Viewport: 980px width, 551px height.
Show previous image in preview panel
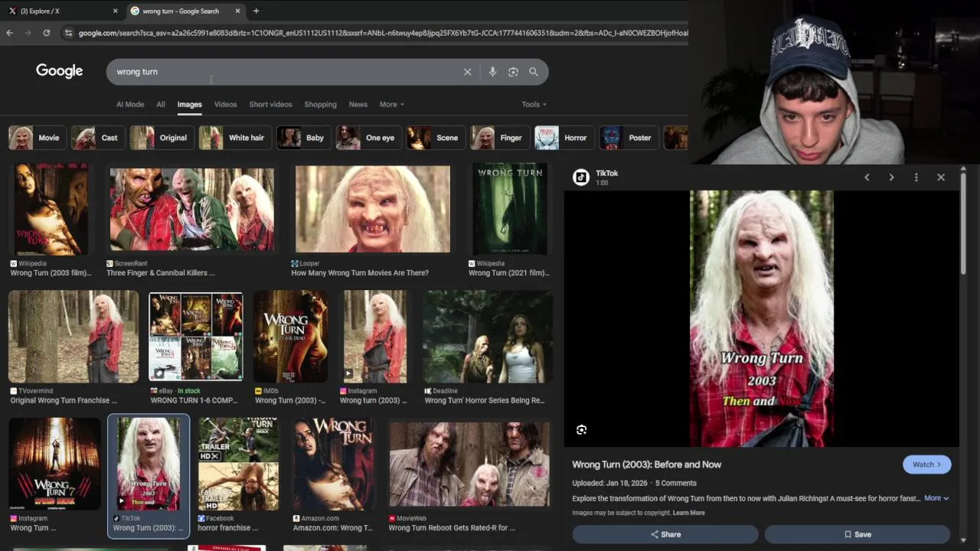coord(867,178)
